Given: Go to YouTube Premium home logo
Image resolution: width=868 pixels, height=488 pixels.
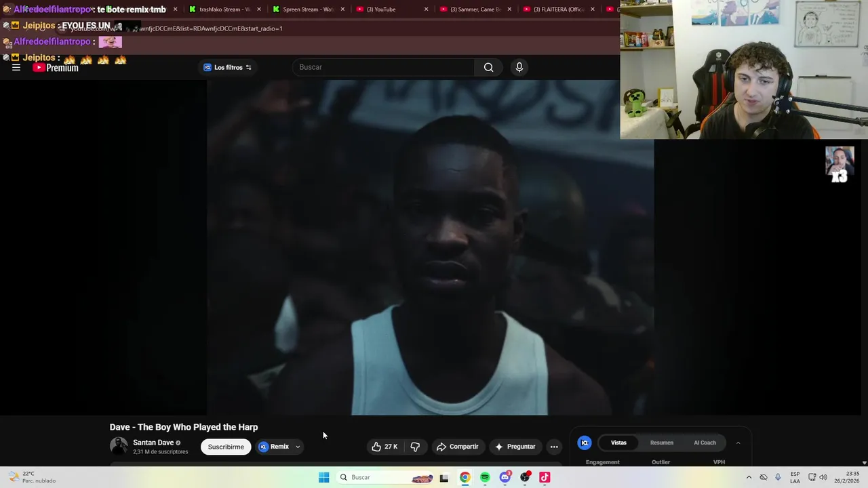Looking at the screenshot, I should coord(56,68).
